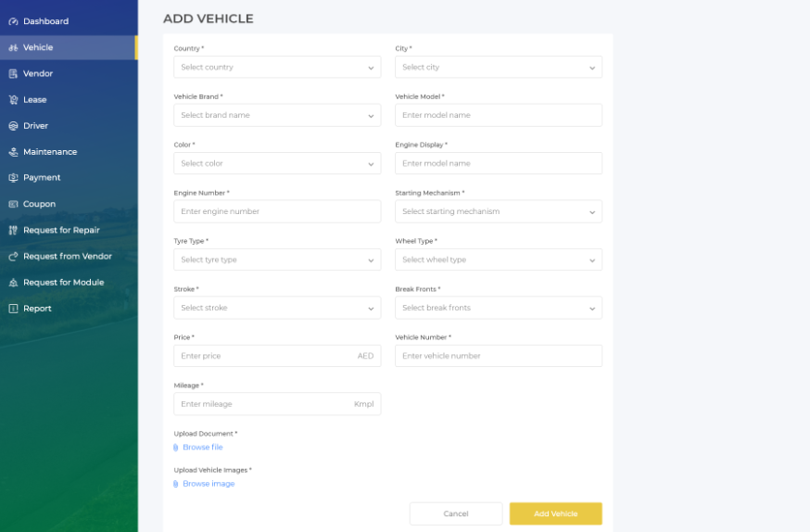Image resolution: width=810 pixels, height=532 pixels.
Task: Open the Maintenance section
Action: pyautogui.click(x=69, y=152)
